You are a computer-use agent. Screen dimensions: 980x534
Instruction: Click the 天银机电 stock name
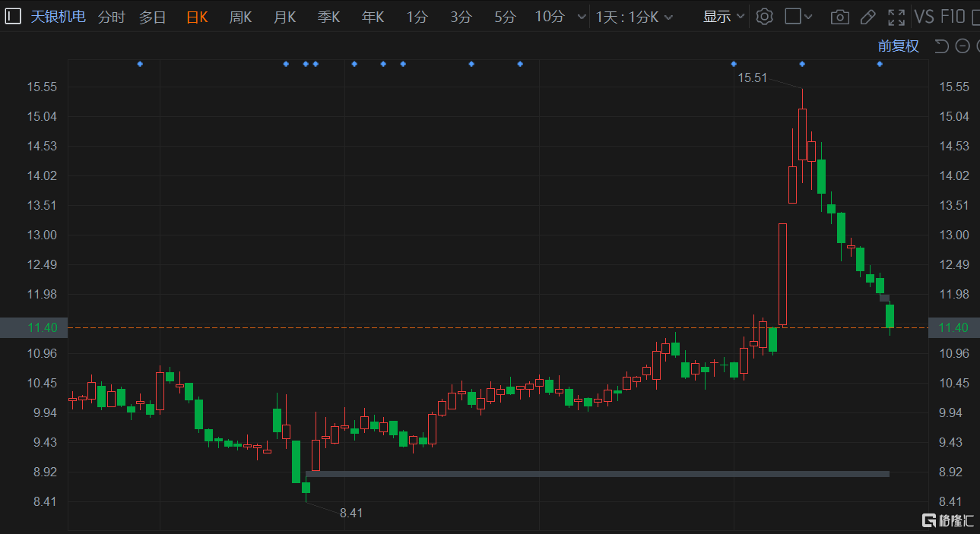(58, 17)
